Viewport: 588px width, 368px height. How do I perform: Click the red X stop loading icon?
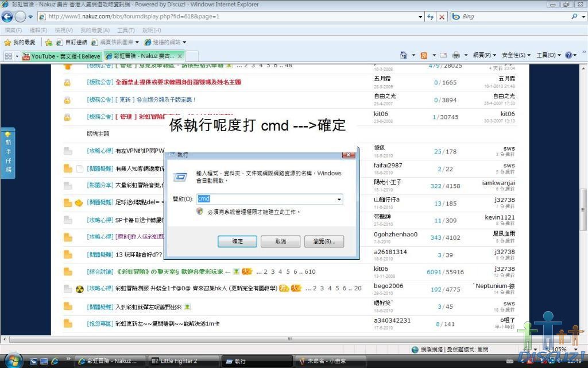(x=442, y=17)
